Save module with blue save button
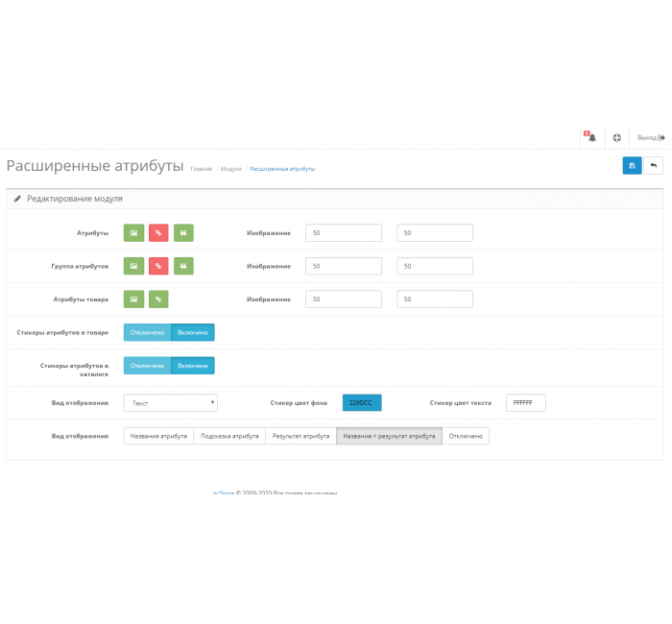Viewport: 672px width, 624px height. pos(632,165)
